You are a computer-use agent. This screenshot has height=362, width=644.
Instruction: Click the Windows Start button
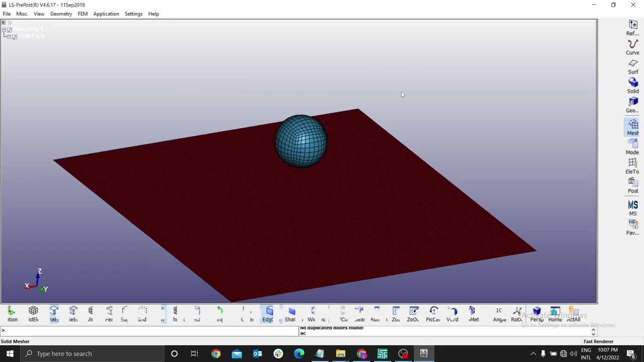pyautogui.click(x=10, y=353)
